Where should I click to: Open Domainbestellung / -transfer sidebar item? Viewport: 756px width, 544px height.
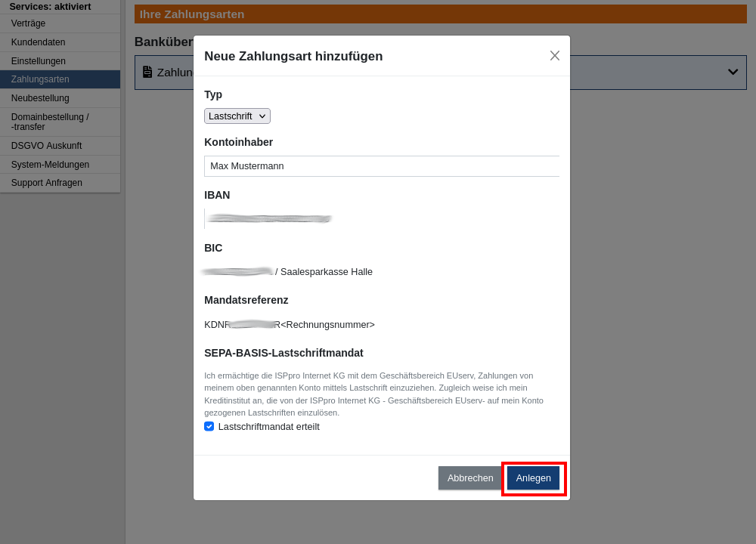tap(60, 122)
